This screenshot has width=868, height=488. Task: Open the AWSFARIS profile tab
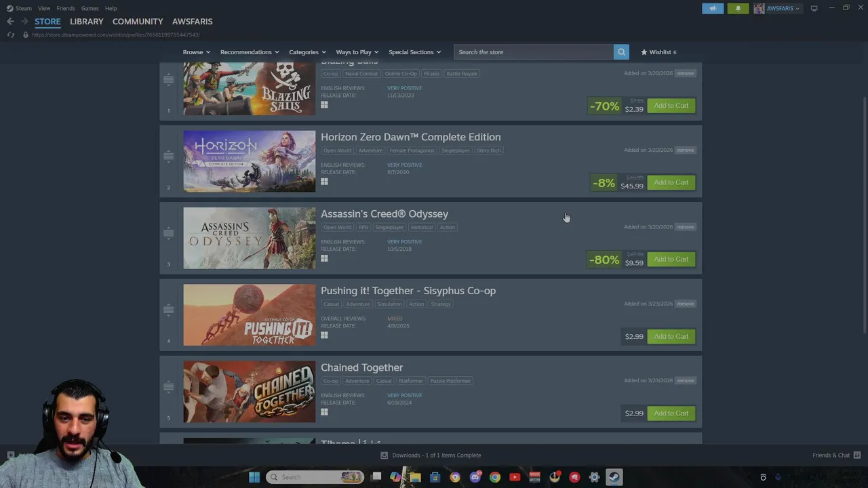click(193, 22)
